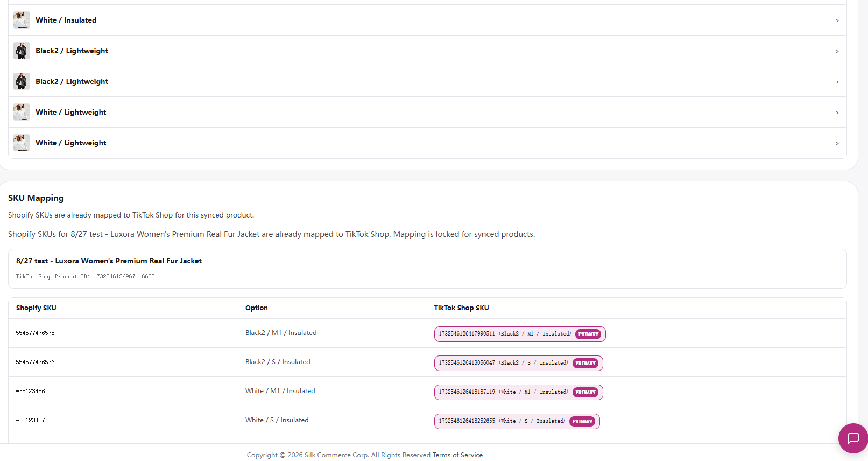Click Shopify SKU 554577476576

coord(35,362)
